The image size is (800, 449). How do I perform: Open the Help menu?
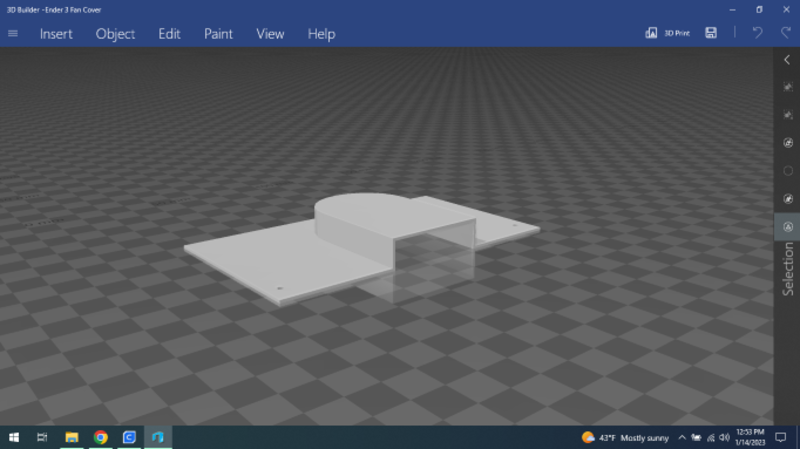[321, 34]
